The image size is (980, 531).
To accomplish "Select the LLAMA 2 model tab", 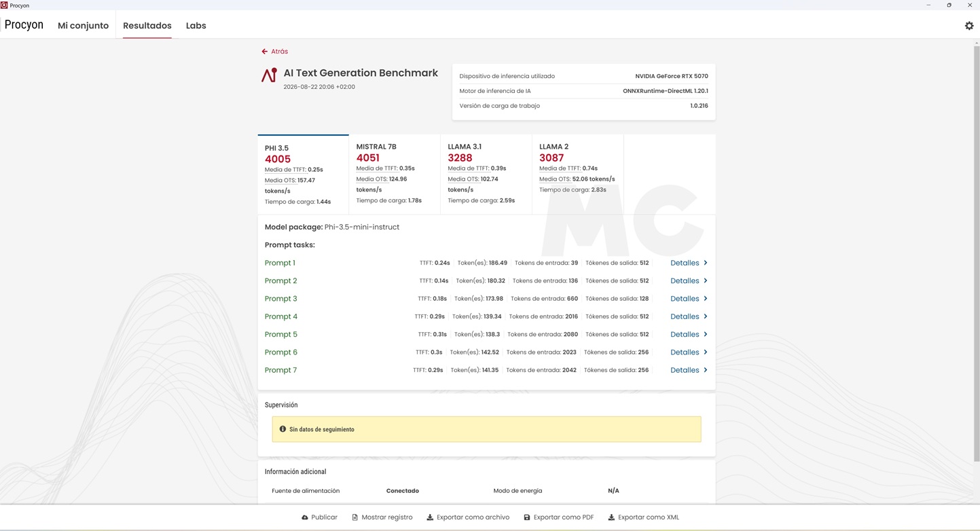I will 578,175.
